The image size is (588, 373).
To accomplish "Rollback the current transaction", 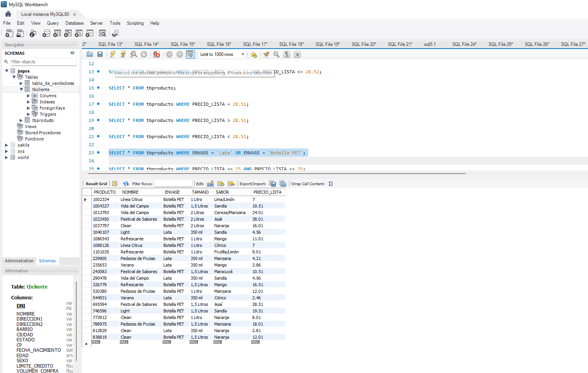I will [180, 54].
